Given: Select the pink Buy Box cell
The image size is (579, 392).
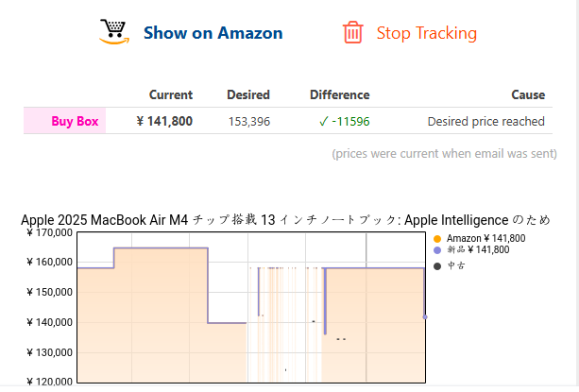Looking at the screenshot, I should point(75,121).
